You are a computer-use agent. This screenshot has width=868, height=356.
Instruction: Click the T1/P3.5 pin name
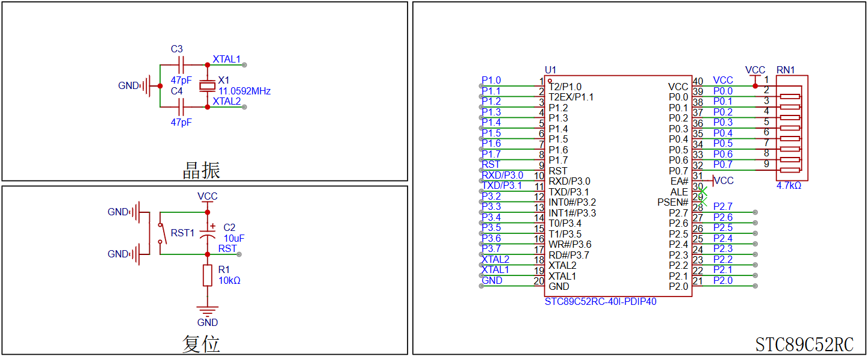pyautogui.click(x=565, y=234)
